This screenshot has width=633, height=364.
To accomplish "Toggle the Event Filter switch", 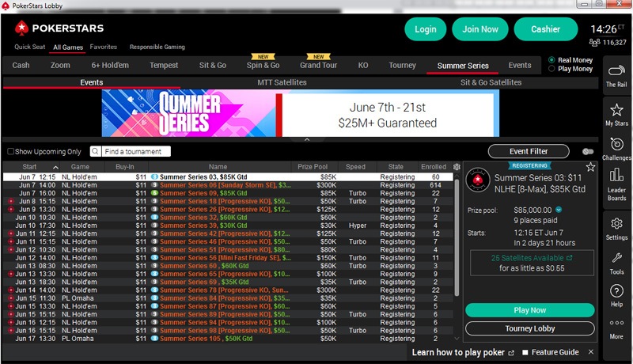I will (x=588, y=151).
